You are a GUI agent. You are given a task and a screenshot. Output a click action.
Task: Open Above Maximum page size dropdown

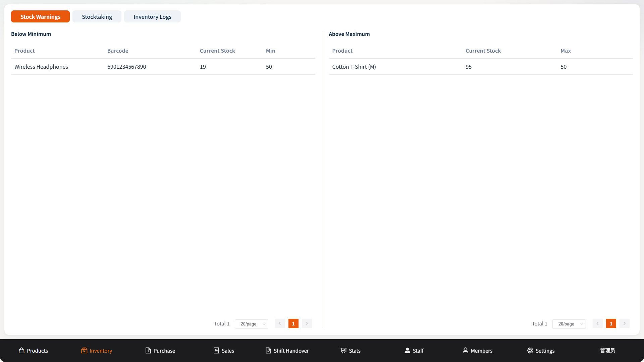click(569, 324)
